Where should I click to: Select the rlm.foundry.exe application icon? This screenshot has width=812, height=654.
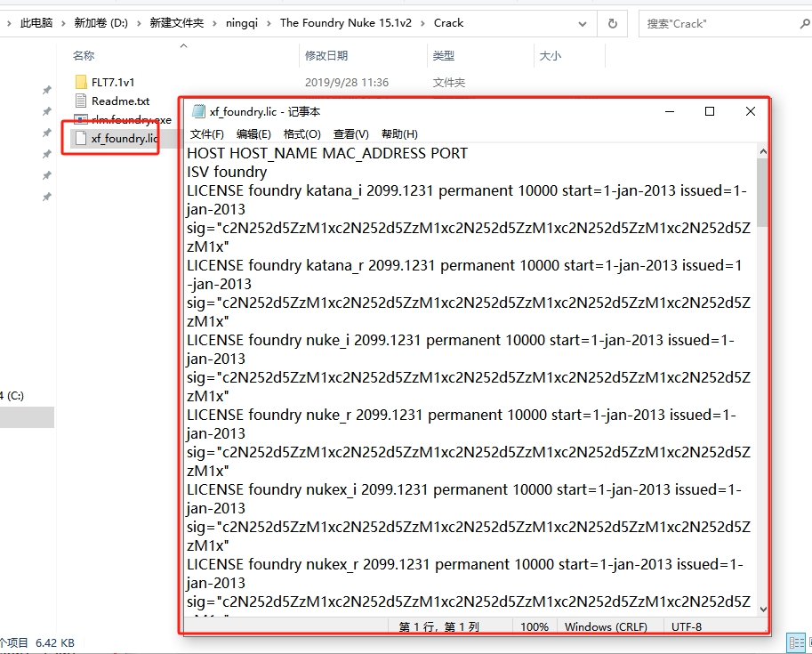pos(81,120)
